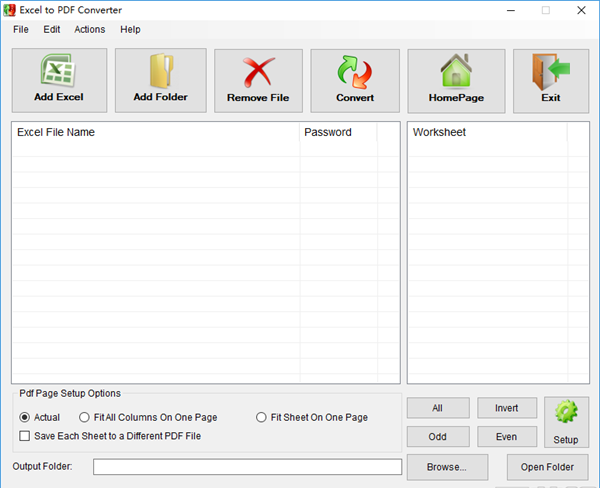Open Setup with the green gear icon
Image resolution: width=600 pixels, height=488 pixels.
[566, 414]
